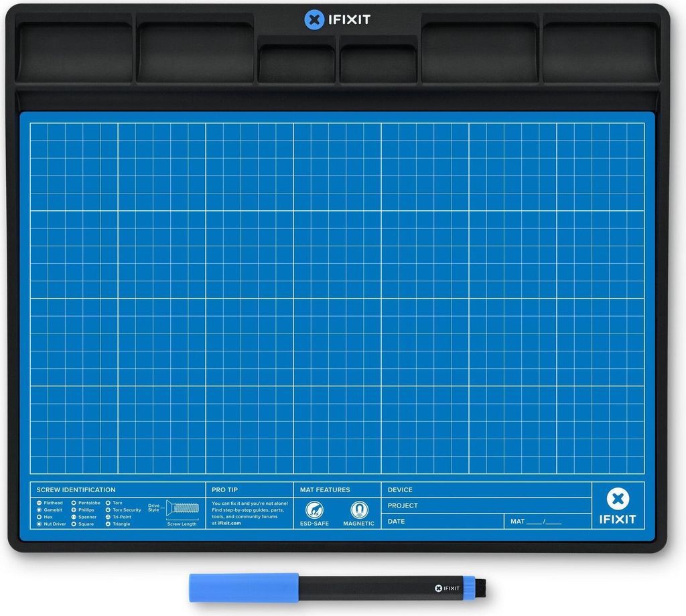Open the iFixit.com link in Pro Tip
This screenshot has width=686, height=616.
pyautogui.click(x=229, y=523)
